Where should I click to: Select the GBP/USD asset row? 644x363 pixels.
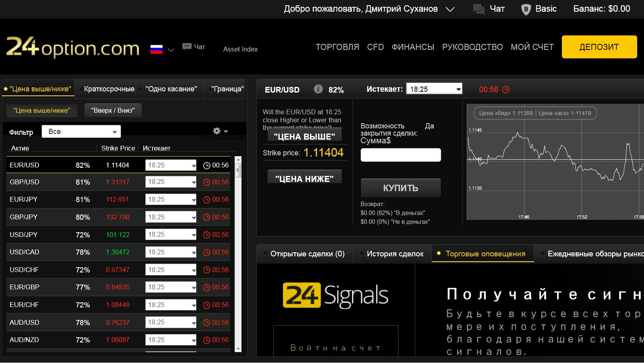click(x=118, y=182)
